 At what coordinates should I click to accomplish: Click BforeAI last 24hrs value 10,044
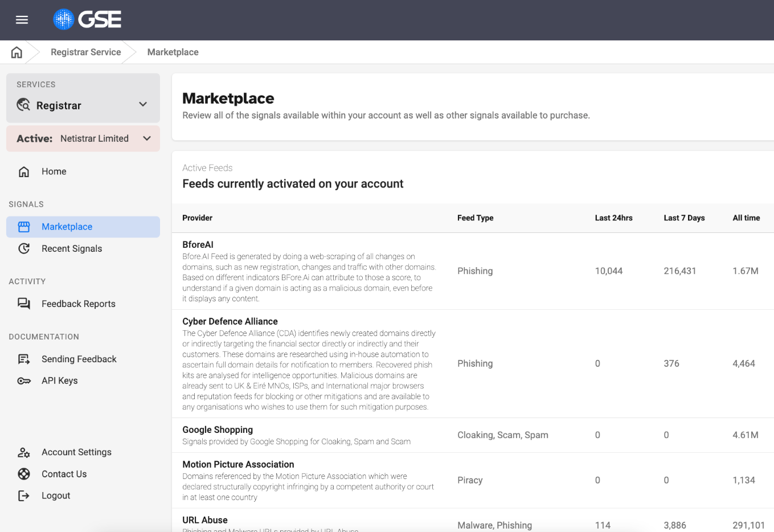pos(609,271)
